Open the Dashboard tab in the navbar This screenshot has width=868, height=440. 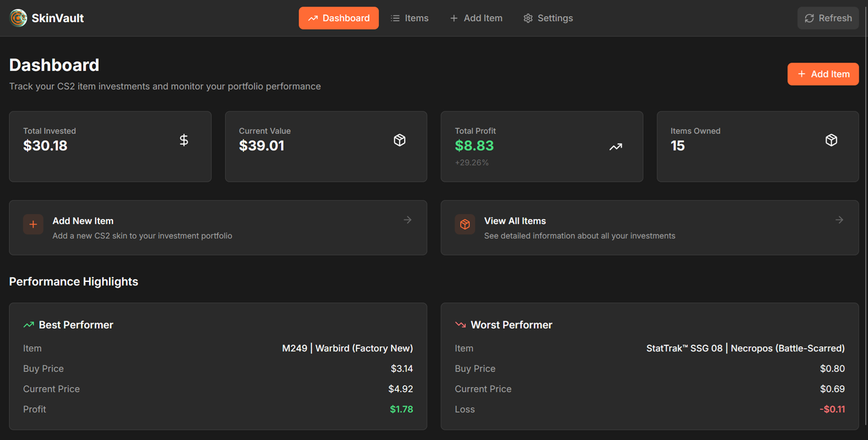tap(338, 18)
